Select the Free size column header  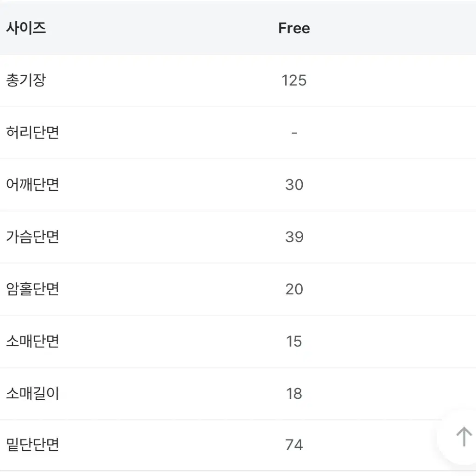pos(294,28)
